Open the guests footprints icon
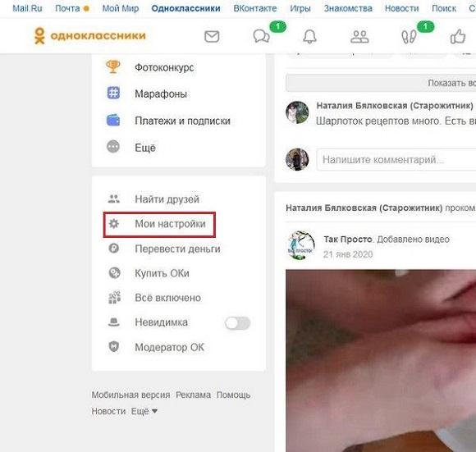This screenshot has width=476, height=452. coord(409,37)
